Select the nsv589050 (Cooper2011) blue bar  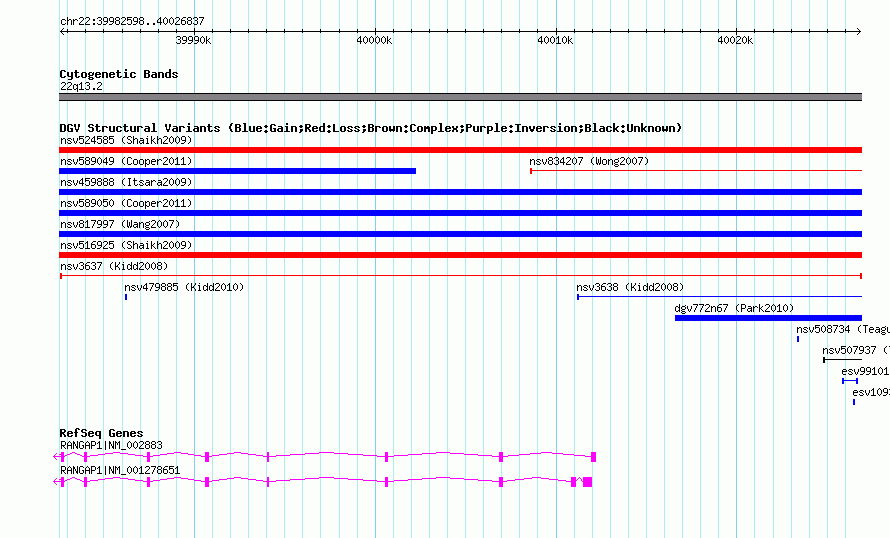point(460,213)
